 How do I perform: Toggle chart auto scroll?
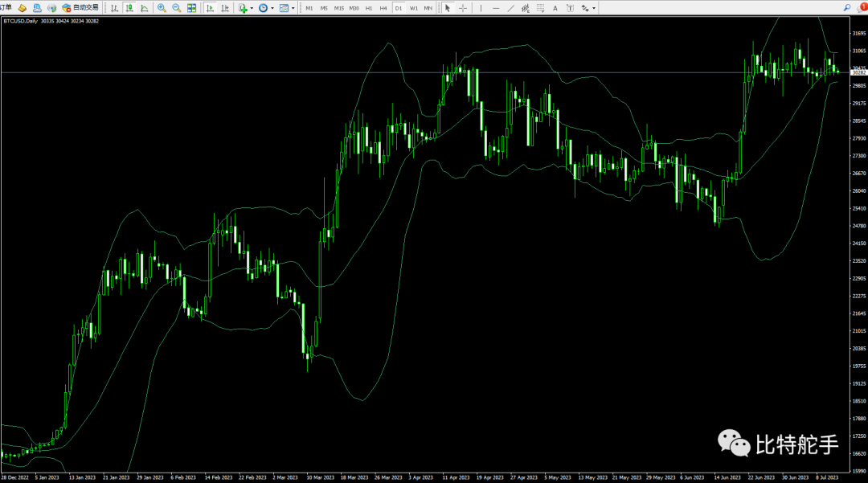coord(210,8)
